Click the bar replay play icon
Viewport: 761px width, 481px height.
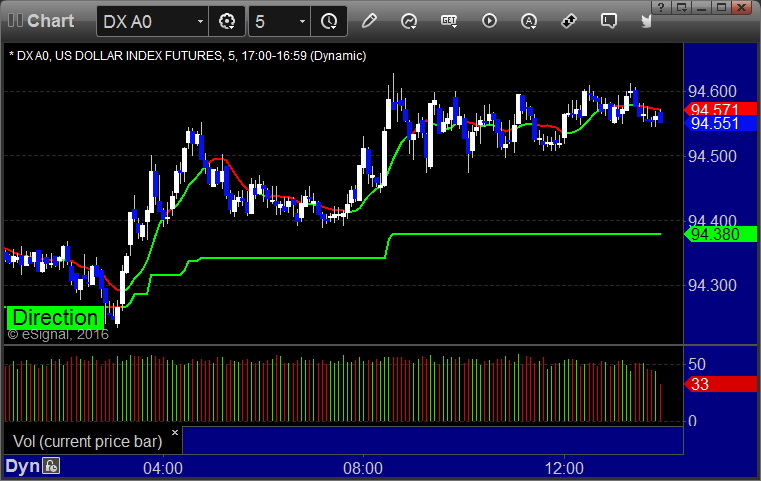click(x=489, y=21)
